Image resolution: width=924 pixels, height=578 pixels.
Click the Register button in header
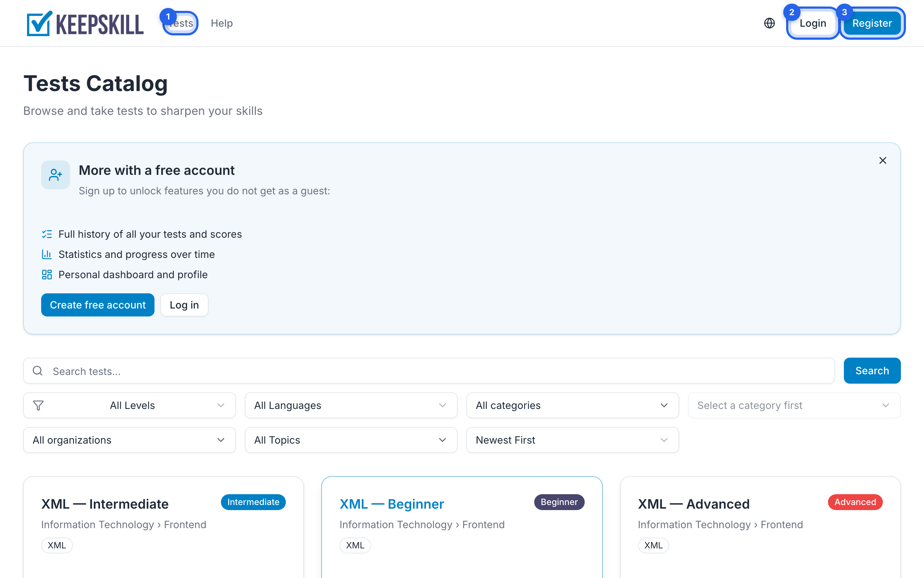click(872, 23)
